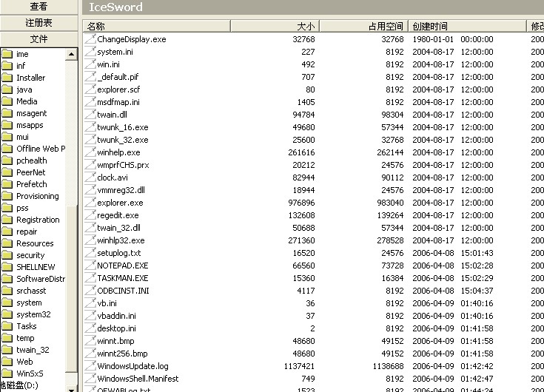The width and height of the screenshot is (544, 392).
Task: Click the file icon of explorer.exe
Action: [90, 202]
